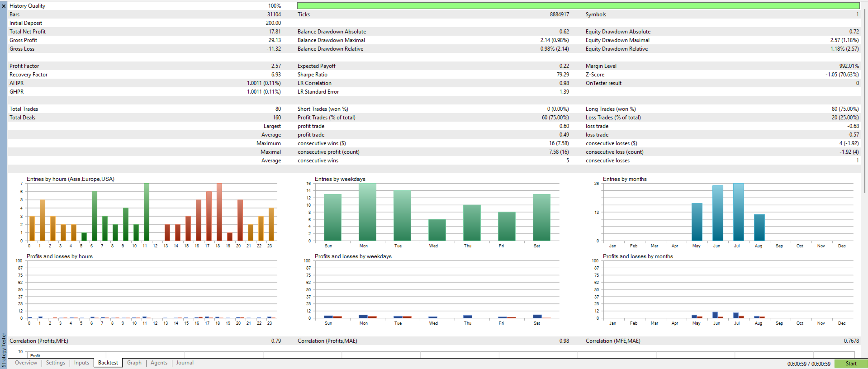
Task: Click the hour 18 red bar in hours chart
Action: point(219,212)
